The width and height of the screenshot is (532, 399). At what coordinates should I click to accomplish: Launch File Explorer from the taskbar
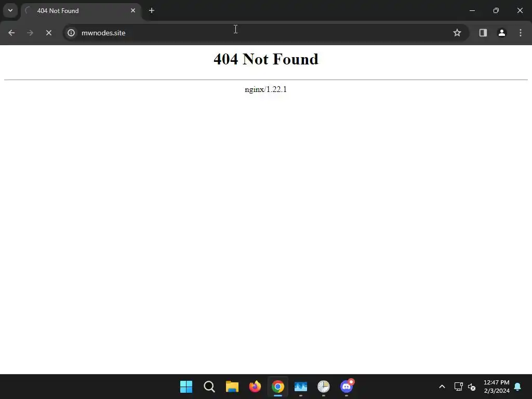tap(232, 387)
